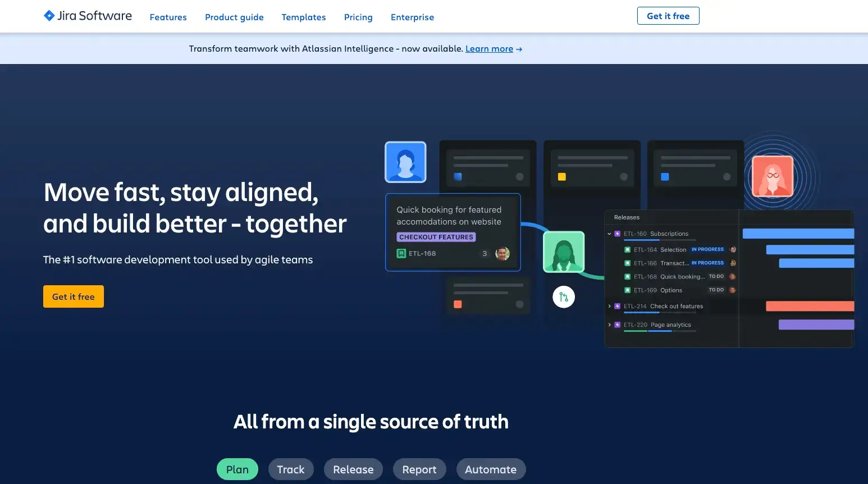Click the epic icon next to ETL-214
This screenshot has height=484, width=868.
[617, 306]
